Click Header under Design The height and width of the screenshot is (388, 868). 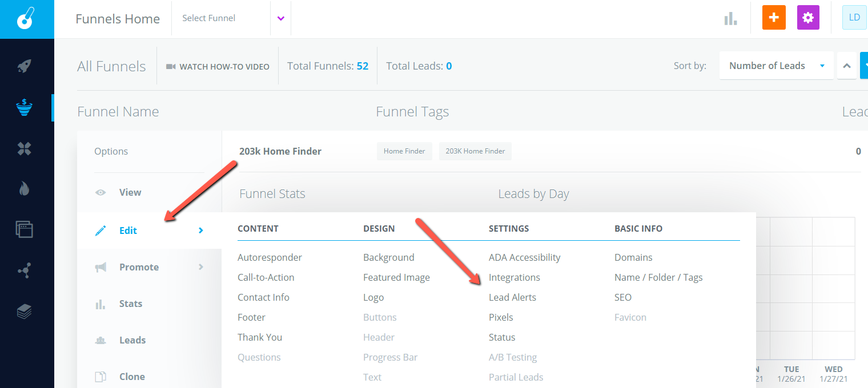click(379, 337)
